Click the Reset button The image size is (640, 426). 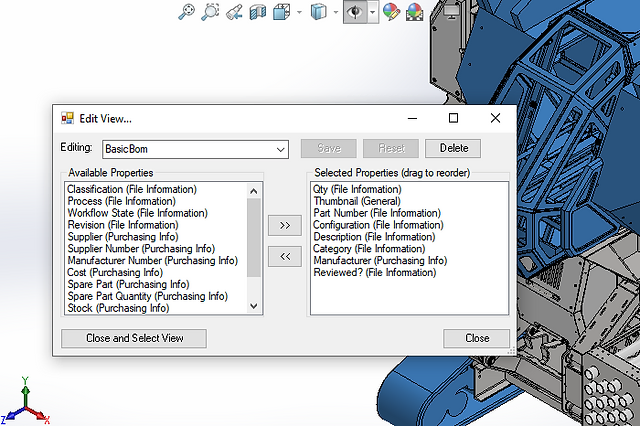click(391, 148)
